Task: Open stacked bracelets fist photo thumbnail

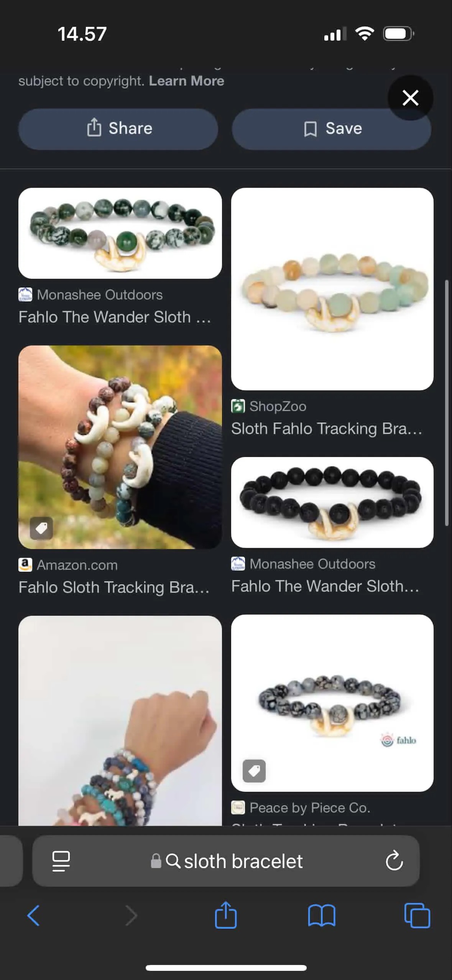Action: click(x=120, y=720)
